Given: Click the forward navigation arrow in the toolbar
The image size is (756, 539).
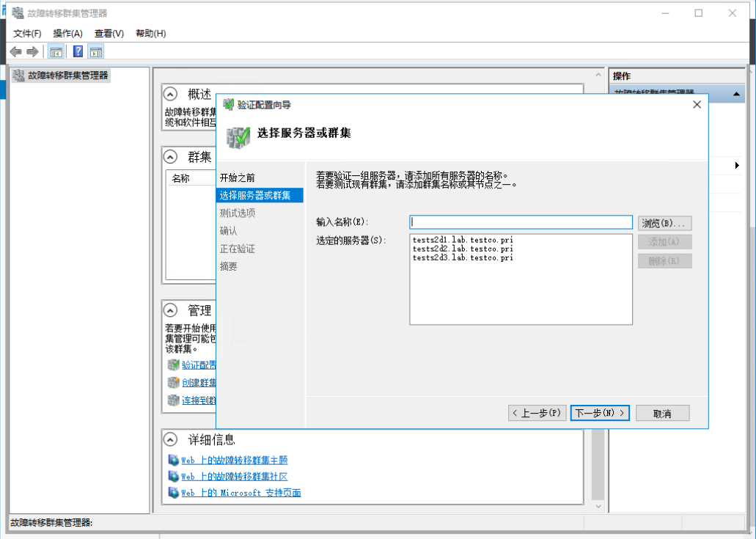Looking at the screenshot, I should coord(32,51).
